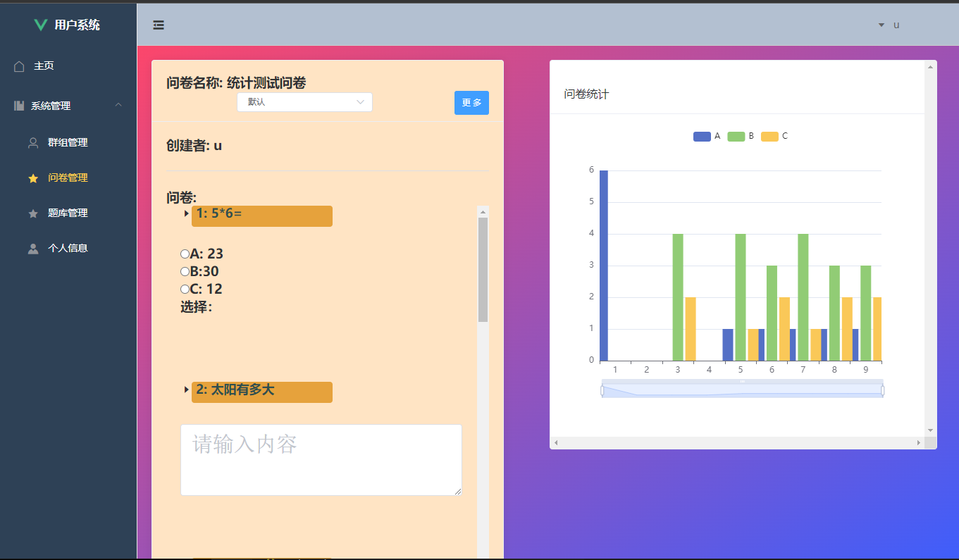Screen dimensions: 959x560
Task: Click the home icon next to 主页
Action: click(19, 66)
